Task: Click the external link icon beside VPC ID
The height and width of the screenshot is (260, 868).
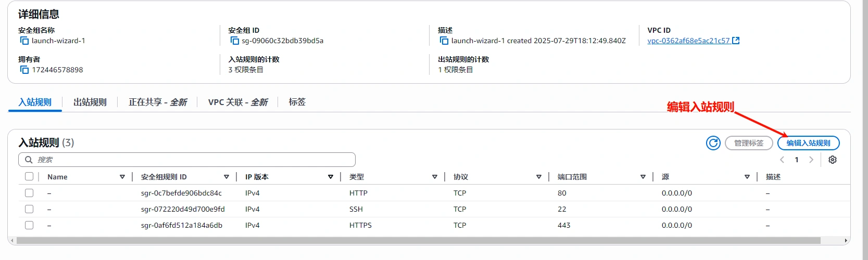Action: pyautogui.click(x=736, y=41)
